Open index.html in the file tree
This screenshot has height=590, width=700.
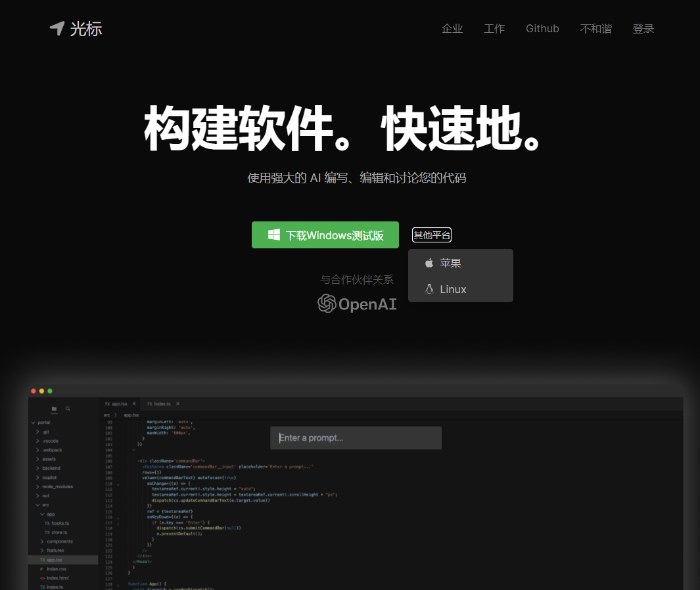point(57,578)
